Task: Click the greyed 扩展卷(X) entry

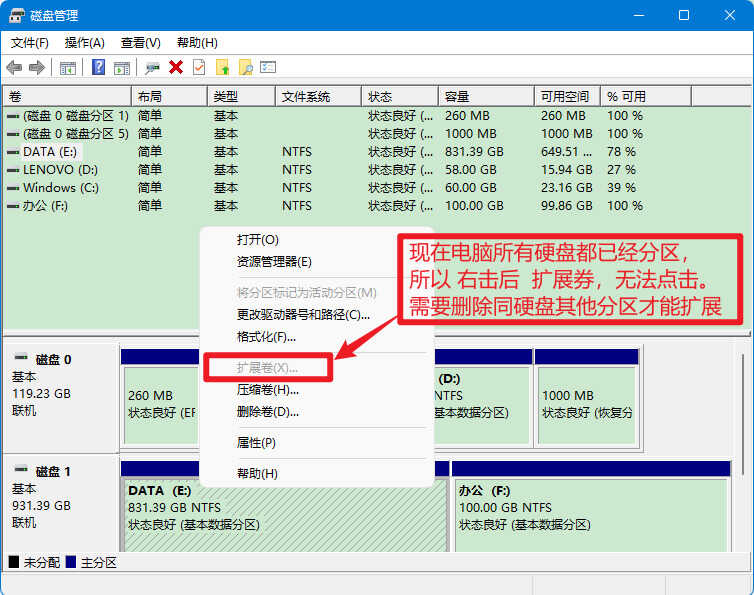Action: (267, 367)
